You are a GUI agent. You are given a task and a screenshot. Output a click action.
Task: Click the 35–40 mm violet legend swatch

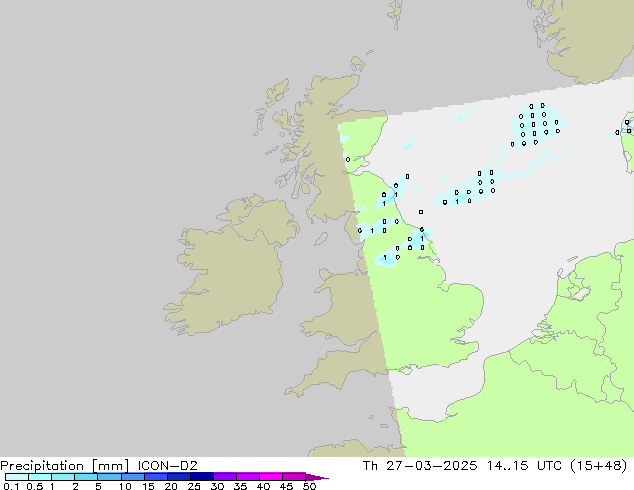[247, 477]
